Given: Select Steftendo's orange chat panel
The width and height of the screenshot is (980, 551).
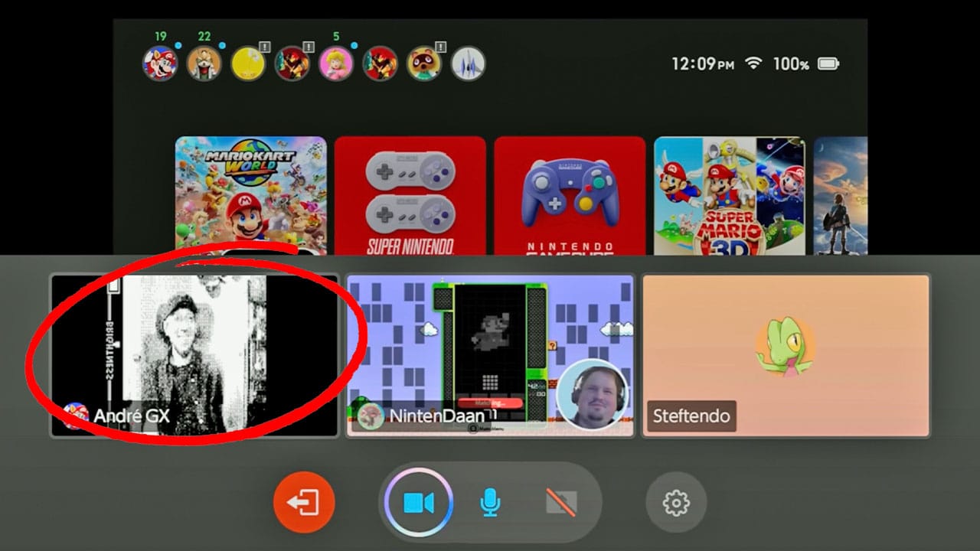Looking at the screenshot, I should pos(786,356).
